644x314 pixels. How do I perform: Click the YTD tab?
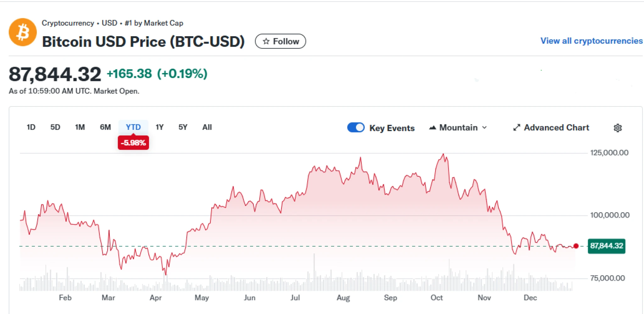(133, 127)
